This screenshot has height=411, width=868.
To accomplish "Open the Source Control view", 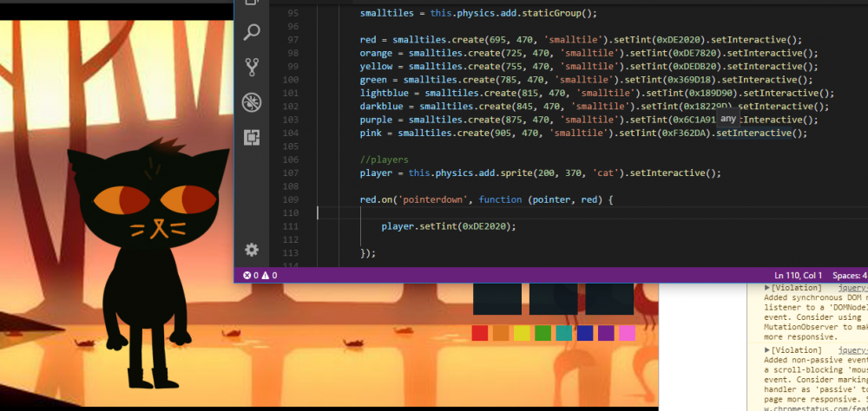I will click(x=252, y=67).
